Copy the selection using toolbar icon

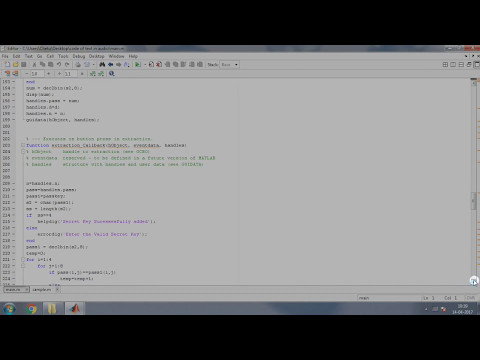[42, 64]
